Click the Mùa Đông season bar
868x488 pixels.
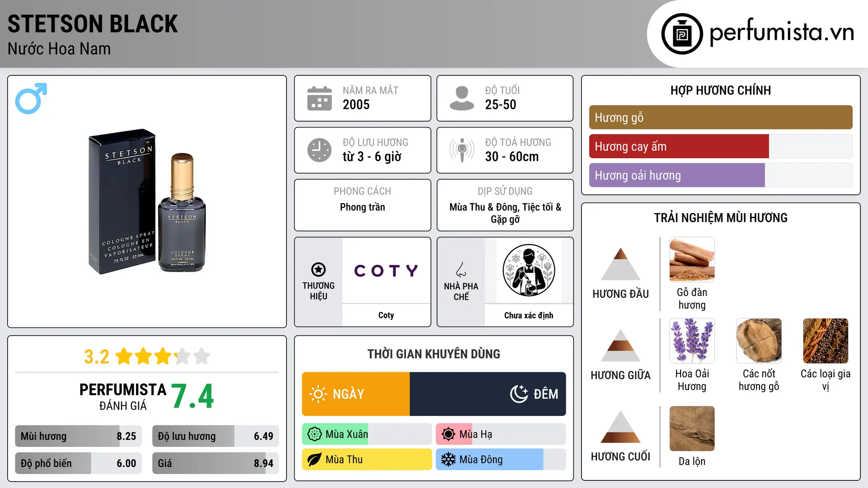(501, 460)
